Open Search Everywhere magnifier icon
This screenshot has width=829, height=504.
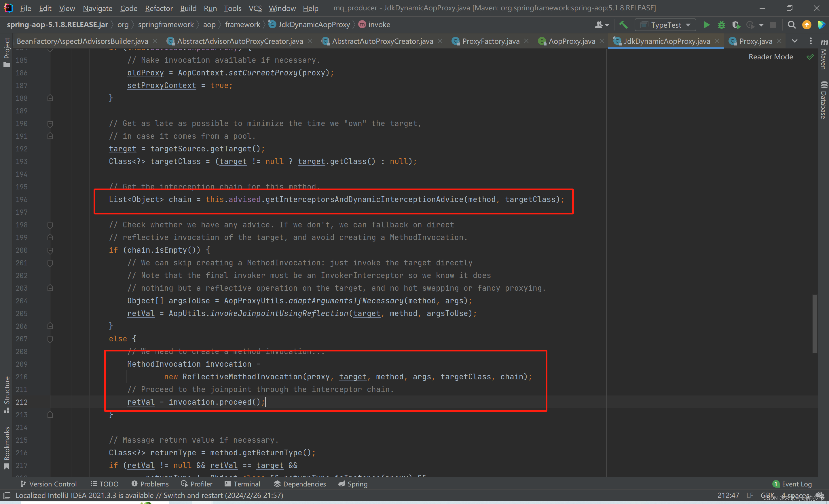pyautogui.click(x=792, y=25)
